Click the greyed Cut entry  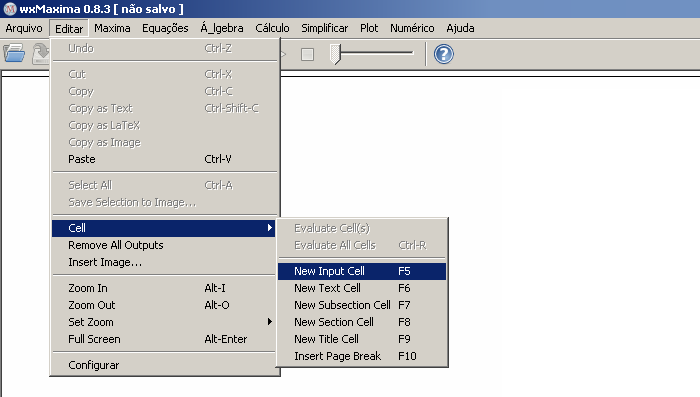point(164,74)
